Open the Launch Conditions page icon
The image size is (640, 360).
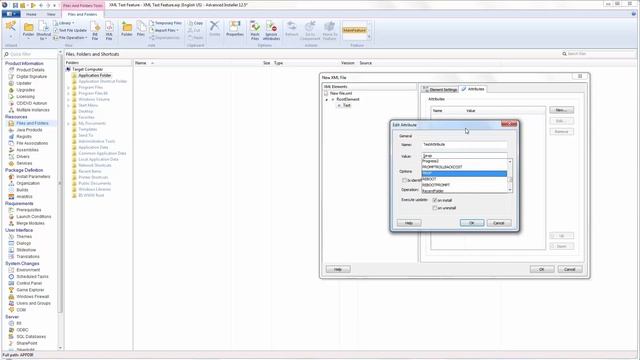pyautogui.click(x=11, y=217)
